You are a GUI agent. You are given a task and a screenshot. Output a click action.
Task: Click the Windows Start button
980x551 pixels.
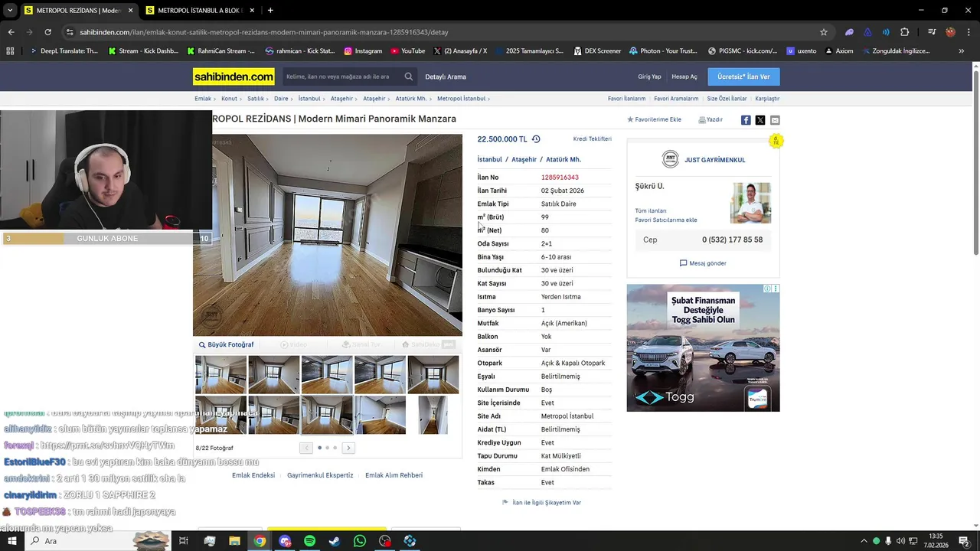click(13, 541)
